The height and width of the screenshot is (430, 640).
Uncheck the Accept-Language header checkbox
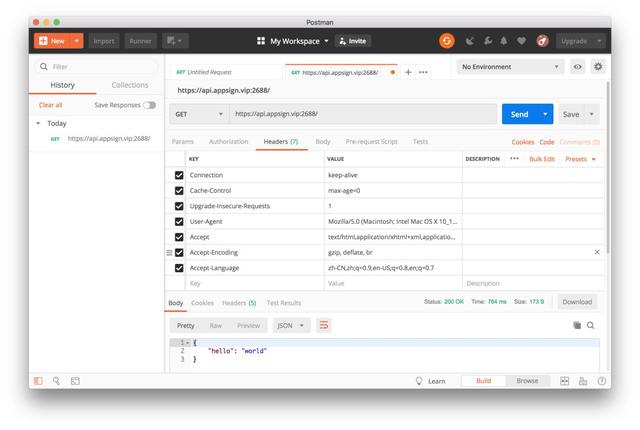coord(179,268)
